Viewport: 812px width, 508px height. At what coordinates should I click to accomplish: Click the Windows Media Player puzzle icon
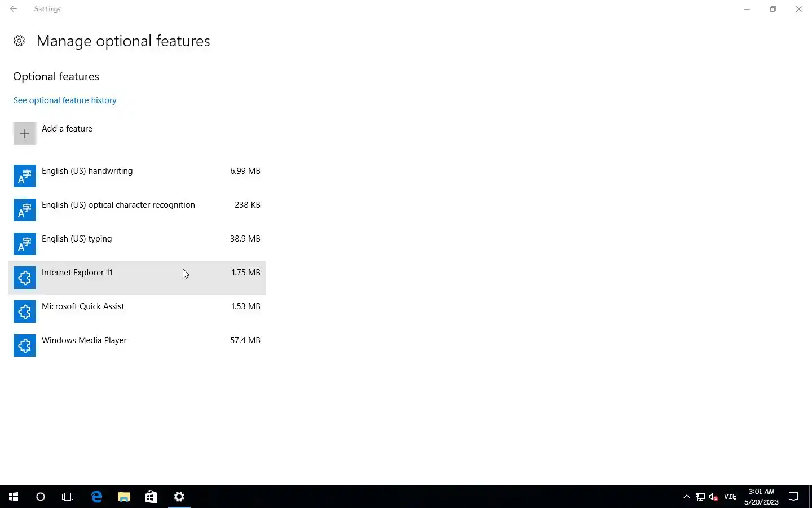(25, 345)
